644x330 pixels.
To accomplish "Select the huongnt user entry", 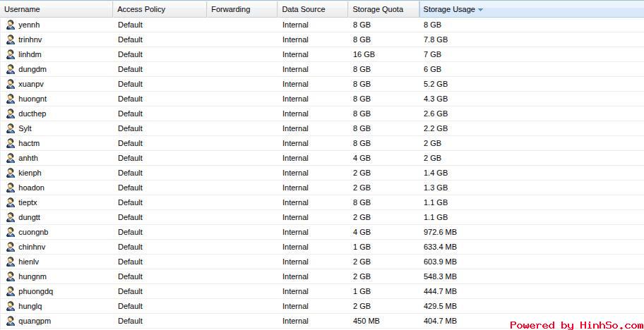I will point(32,99).
